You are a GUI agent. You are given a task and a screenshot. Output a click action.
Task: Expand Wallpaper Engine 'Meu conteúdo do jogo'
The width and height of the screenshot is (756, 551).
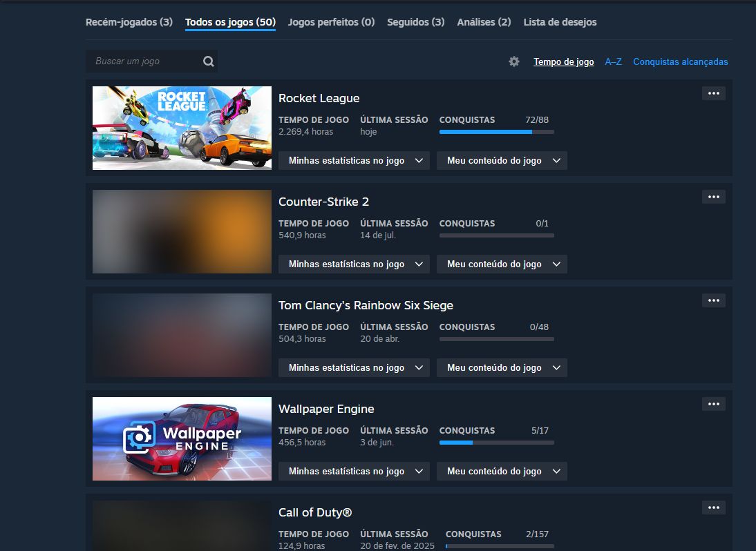(502, 471)
